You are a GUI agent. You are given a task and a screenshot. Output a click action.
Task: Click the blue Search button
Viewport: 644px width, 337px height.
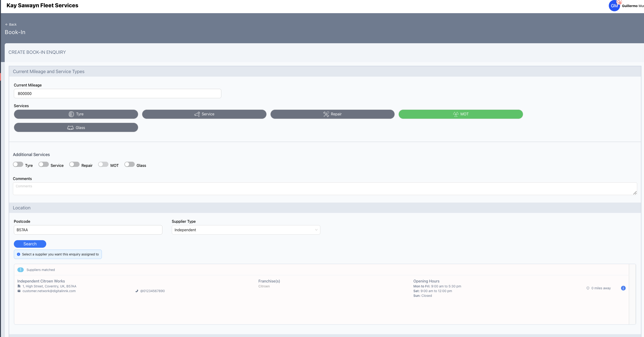[x=30, y=244]
